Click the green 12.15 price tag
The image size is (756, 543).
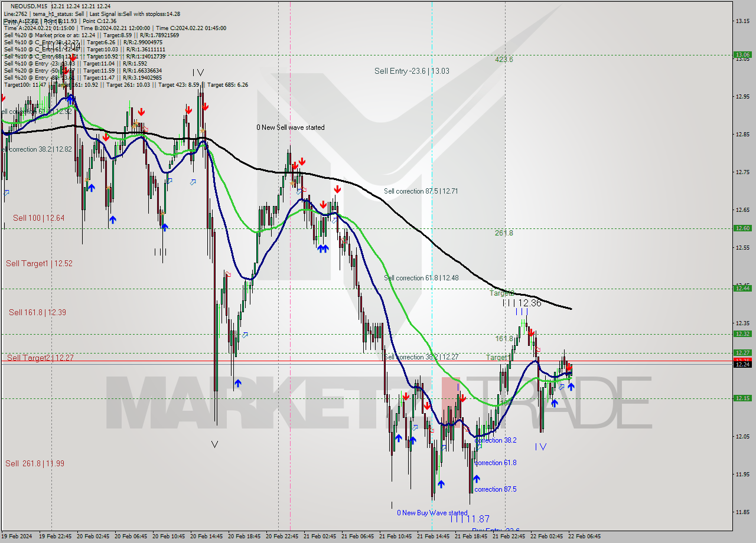pos(742,398)
